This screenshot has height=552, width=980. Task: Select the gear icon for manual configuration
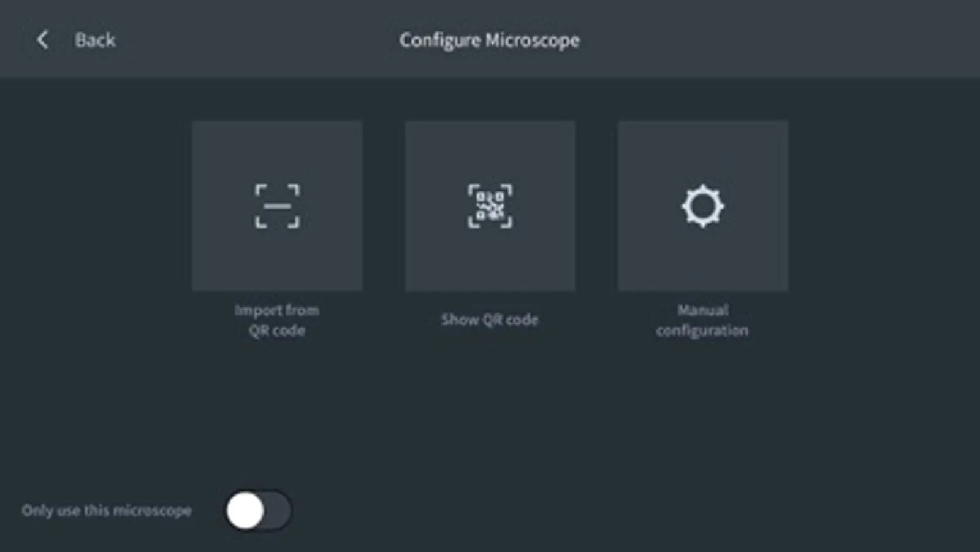click(702, 206)
